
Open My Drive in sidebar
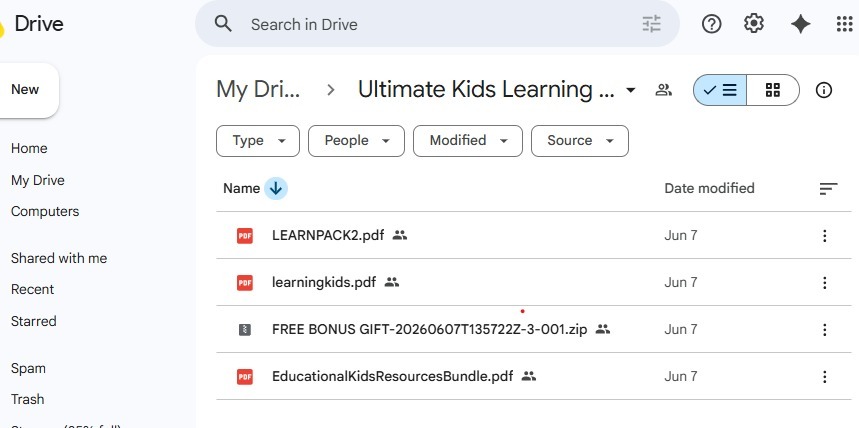[x=38, y=180]
